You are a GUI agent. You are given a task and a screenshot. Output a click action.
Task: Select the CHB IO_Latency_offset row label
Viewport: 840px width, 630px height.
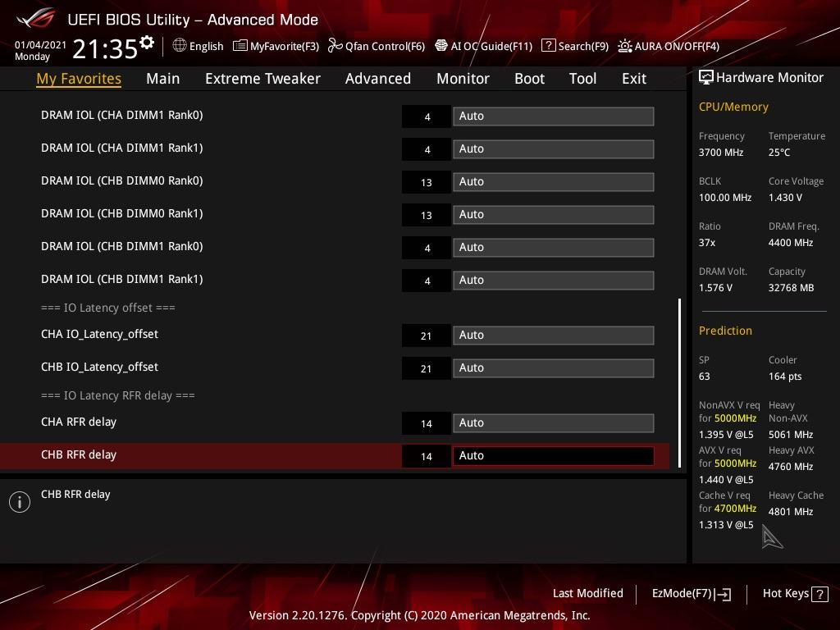pos(99,367)
